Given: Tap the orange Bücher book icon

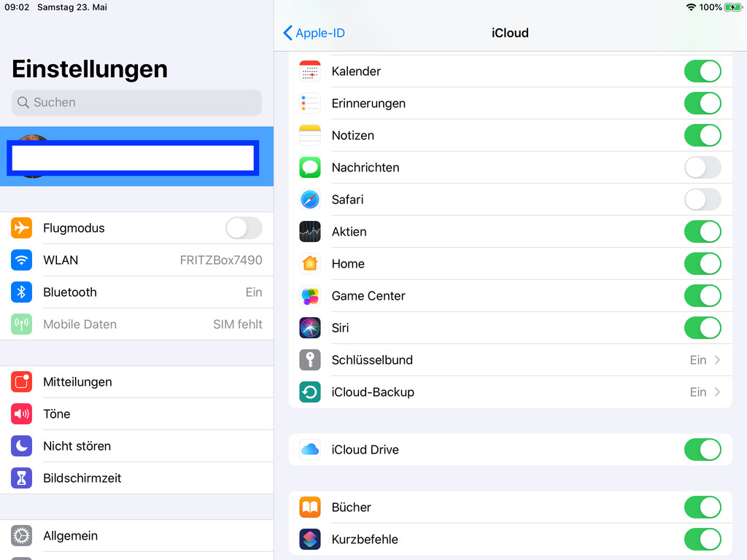Looking at the screenshot, I should (309, 507).
